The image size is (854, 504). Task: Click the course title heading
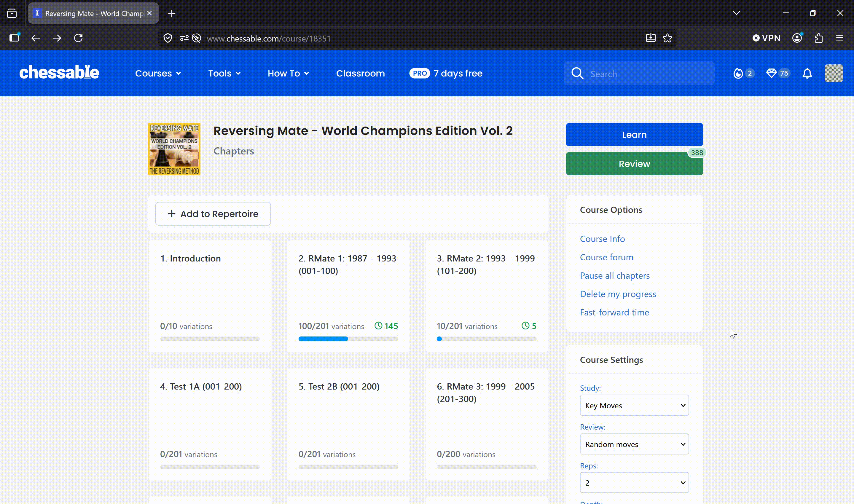point(363,131)
